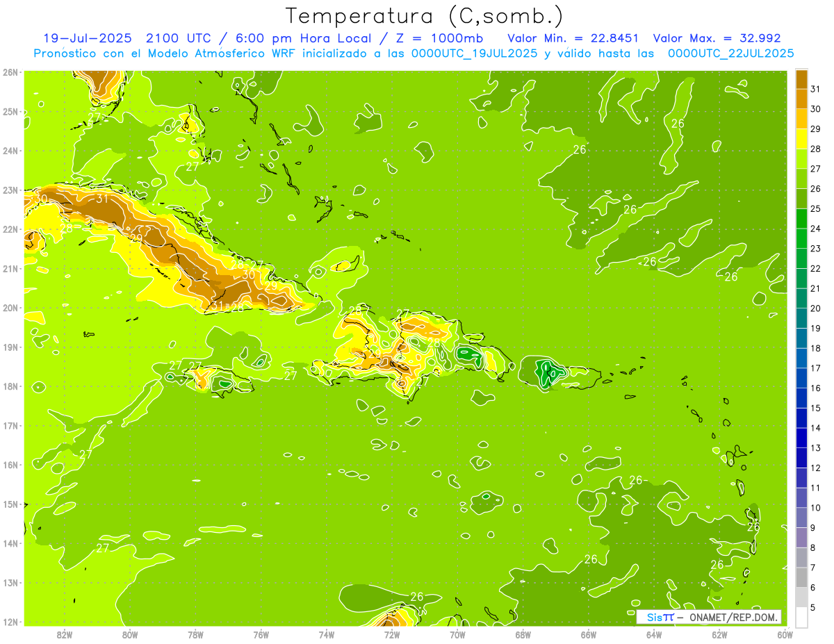Click the legend scale label '21'
834x644 pixels.
pos(815,288)
